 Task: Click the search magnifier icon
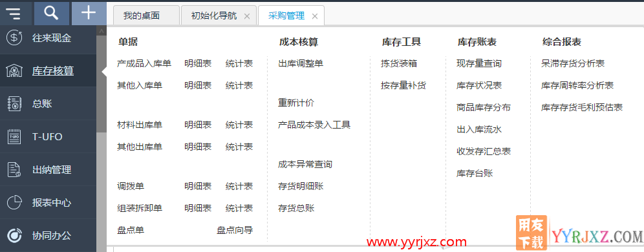51,13
